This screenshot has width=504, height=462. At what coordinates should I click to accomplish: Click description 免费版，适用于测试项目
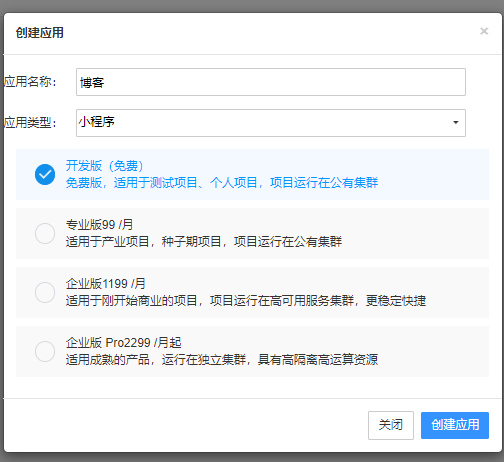coord(131,182)
